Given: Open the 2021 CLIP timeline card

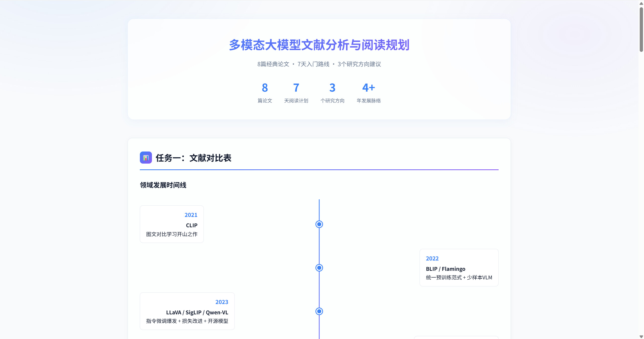Looking at the screenshot, I should point(172,224).
